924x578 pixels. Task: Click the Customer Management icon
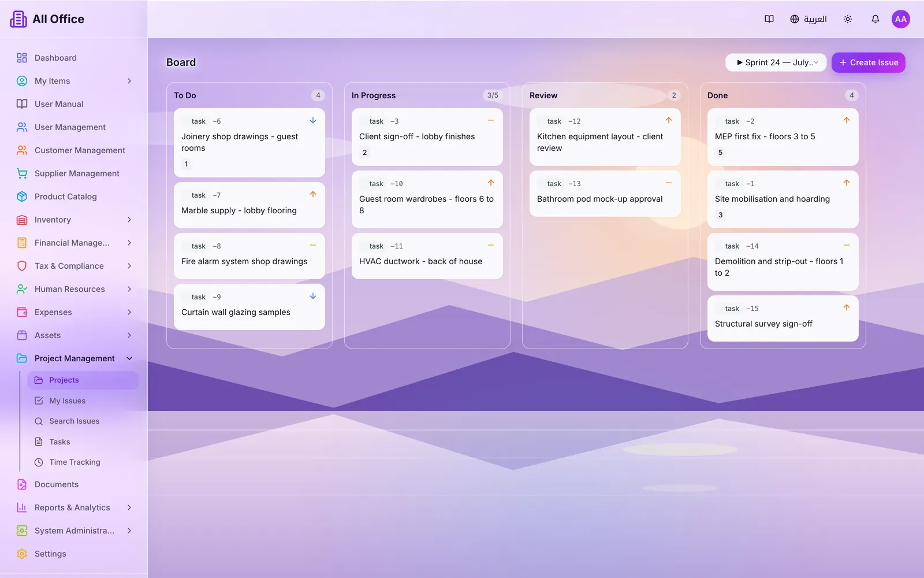(x=22, y=150)
